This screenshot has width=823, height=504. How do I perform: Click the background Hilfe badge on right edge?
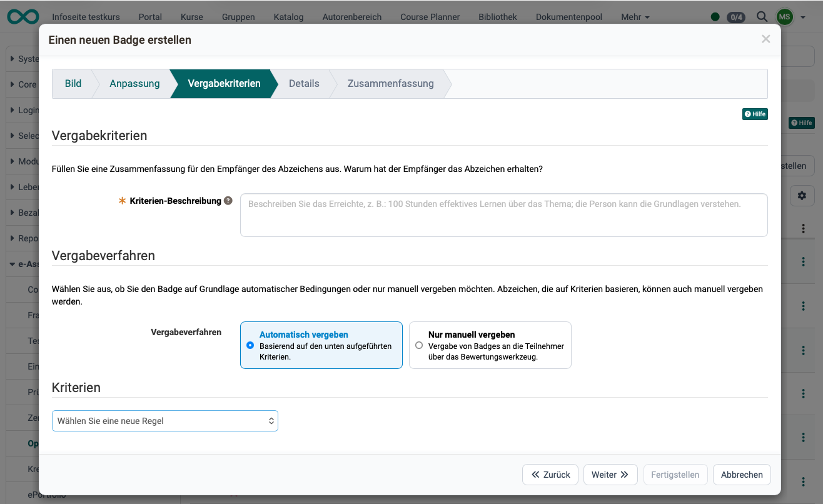tap(802, 123)
